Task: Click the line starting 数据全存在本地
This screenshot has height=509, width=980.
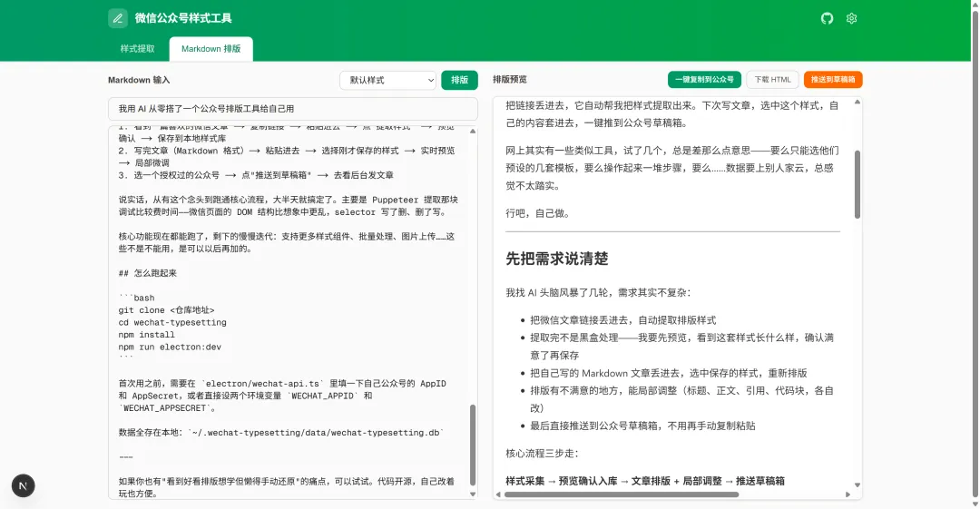Action: (281, 433)
